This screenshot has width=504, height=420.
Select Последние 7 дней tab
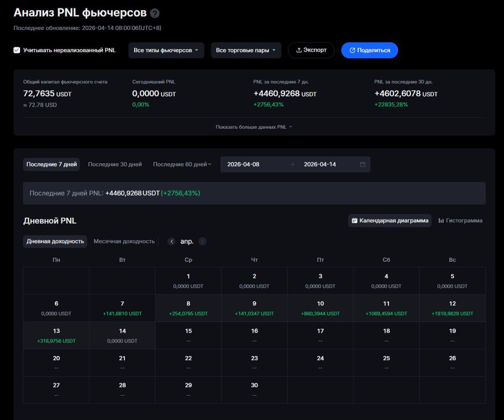pos(52,165)
